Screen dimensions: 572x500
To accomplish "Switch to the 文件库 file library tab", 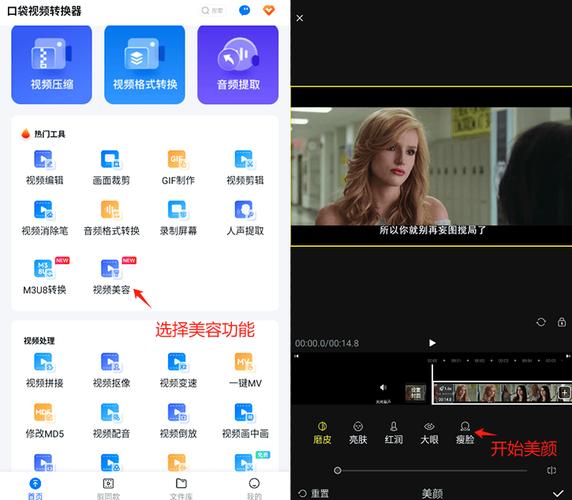I will point(181,488).
